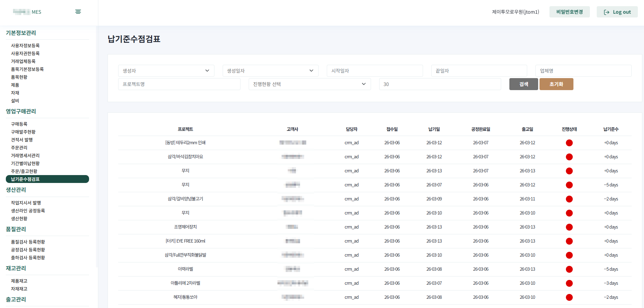
Task: Focus the 프로젝트명 input field
Action: tap(179, 84)
